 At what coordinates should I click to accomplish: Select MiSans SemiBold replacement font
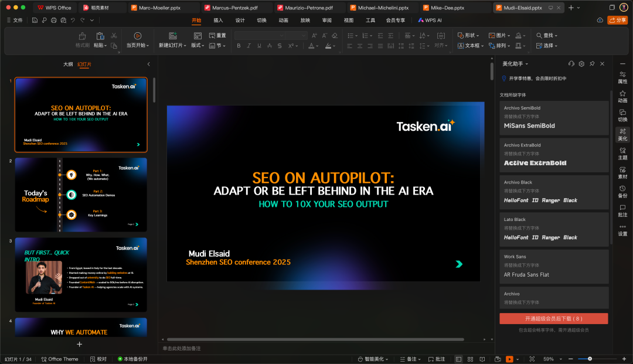tap(553, 118)
